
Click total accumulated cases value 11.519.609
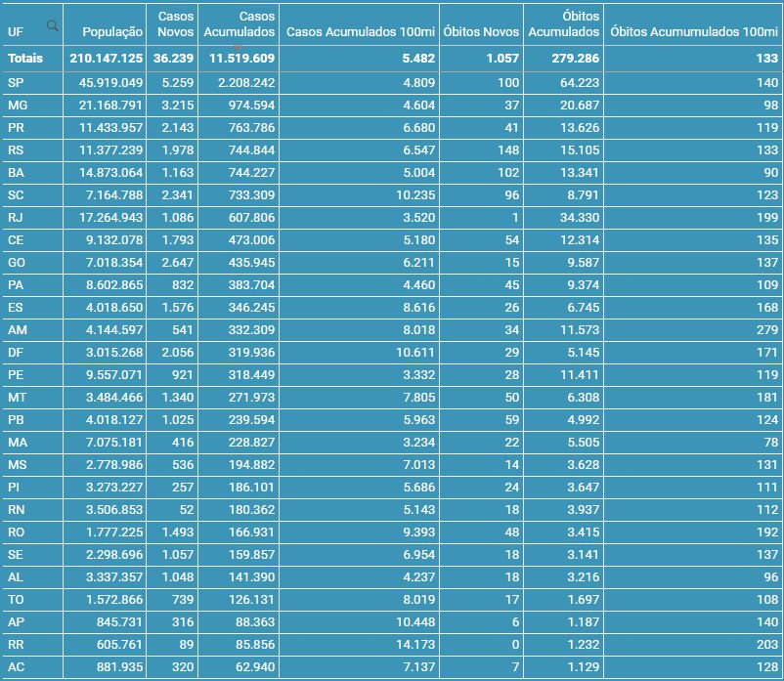(x=240, y=59)
